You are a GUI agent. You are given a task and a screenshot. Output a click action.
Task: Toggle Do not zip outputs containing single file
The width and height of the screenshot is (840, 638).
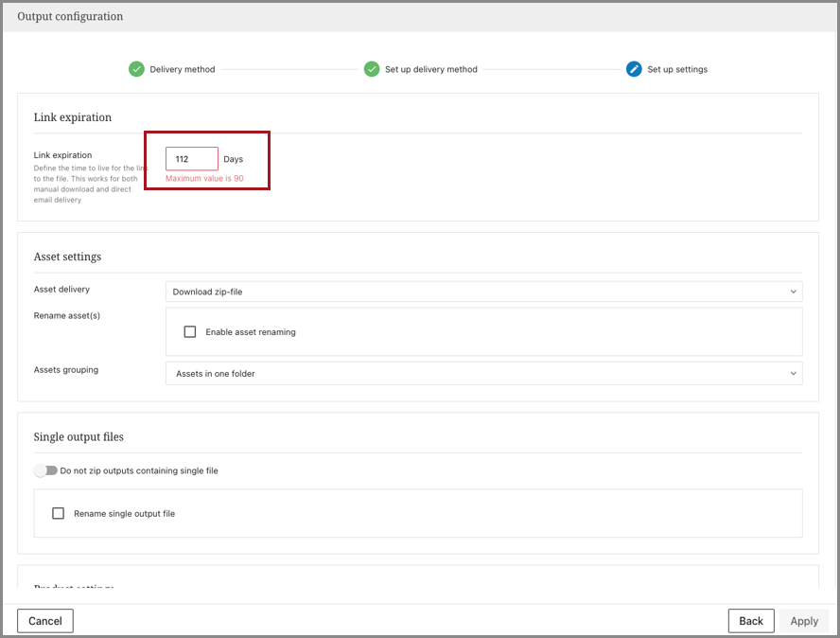click(45, 470)
